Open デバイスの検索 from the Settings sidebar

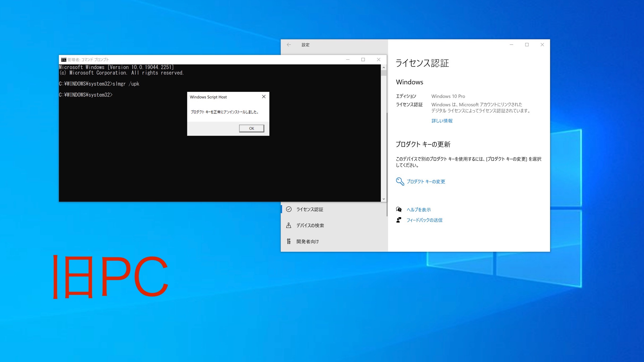311,225
